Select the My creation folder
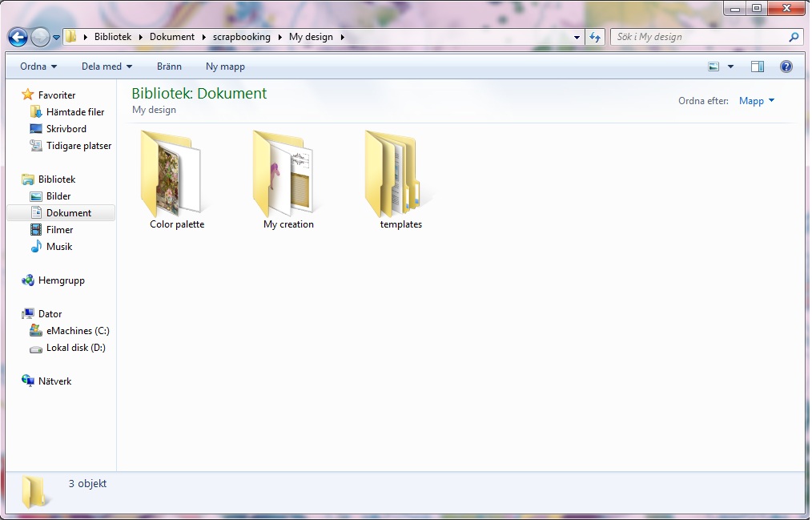812x520 pixels. coord(288,179)
